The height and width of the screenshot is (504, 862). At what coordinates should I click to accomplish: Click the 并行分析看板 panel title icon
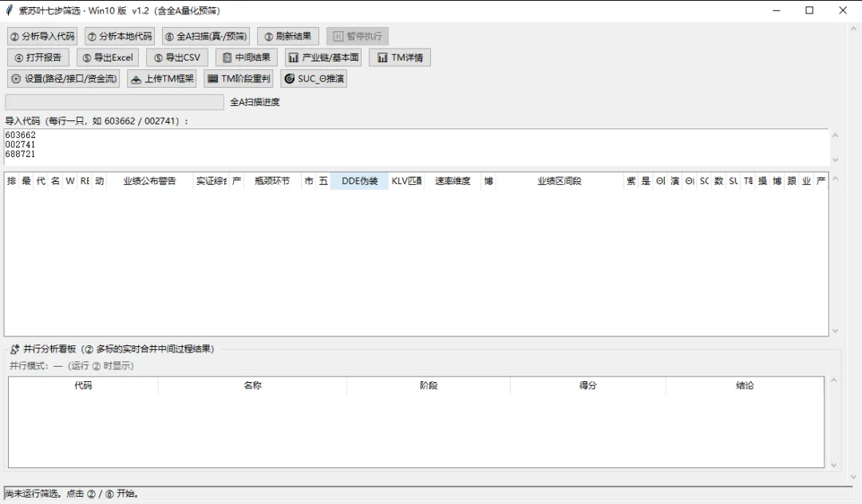[15, 348]
